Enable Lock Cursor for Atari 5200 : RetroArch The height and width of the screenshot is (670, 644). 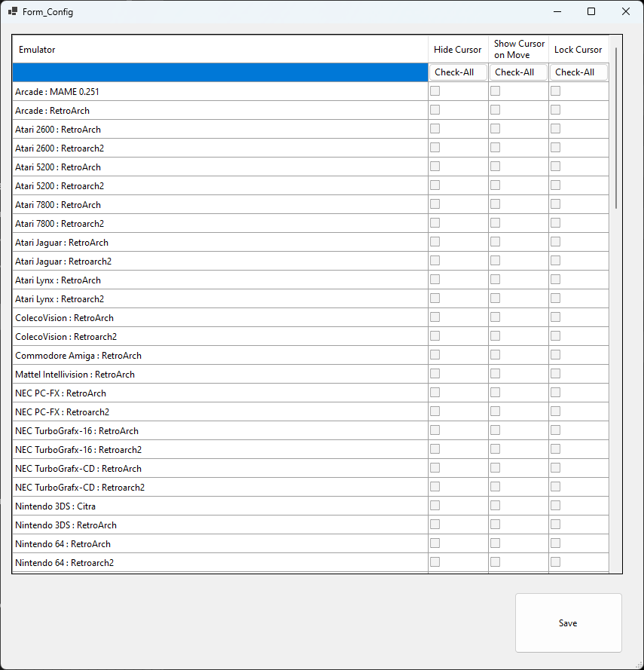point(555,167)
